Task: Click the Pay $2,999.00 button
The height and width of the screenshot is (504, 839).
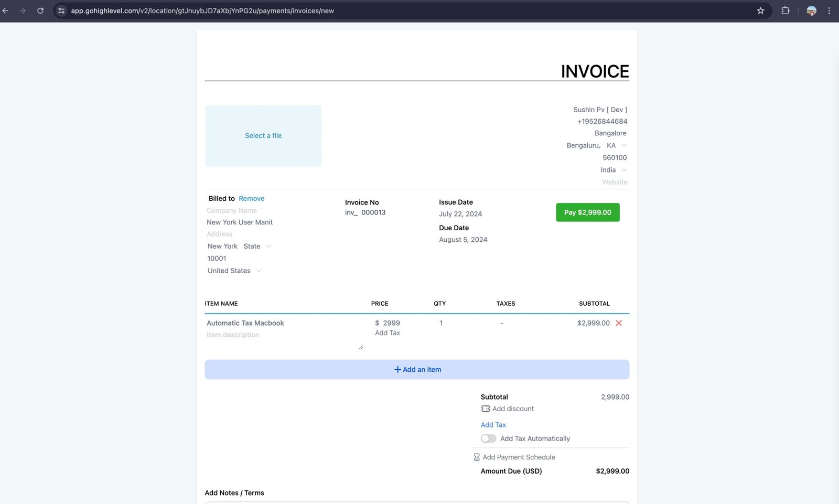Action: click(587, 212)
